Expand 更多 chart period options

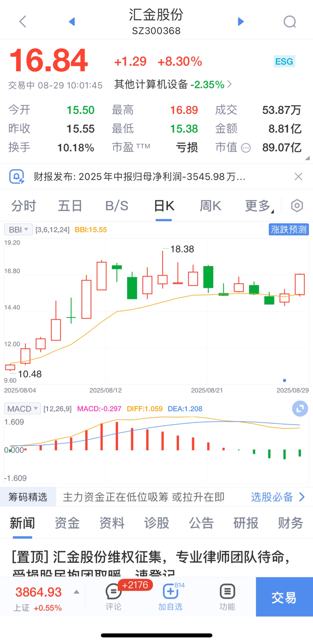[x=259, y=206]
